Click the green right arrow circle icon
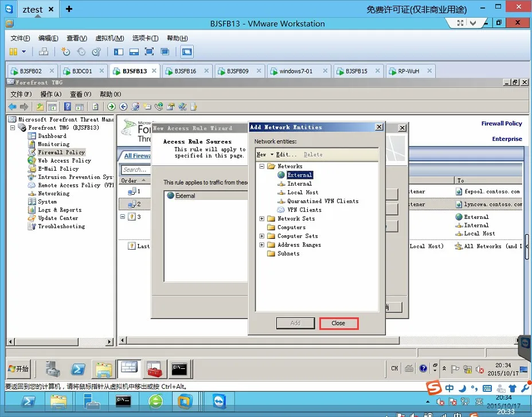 (111, 107)
